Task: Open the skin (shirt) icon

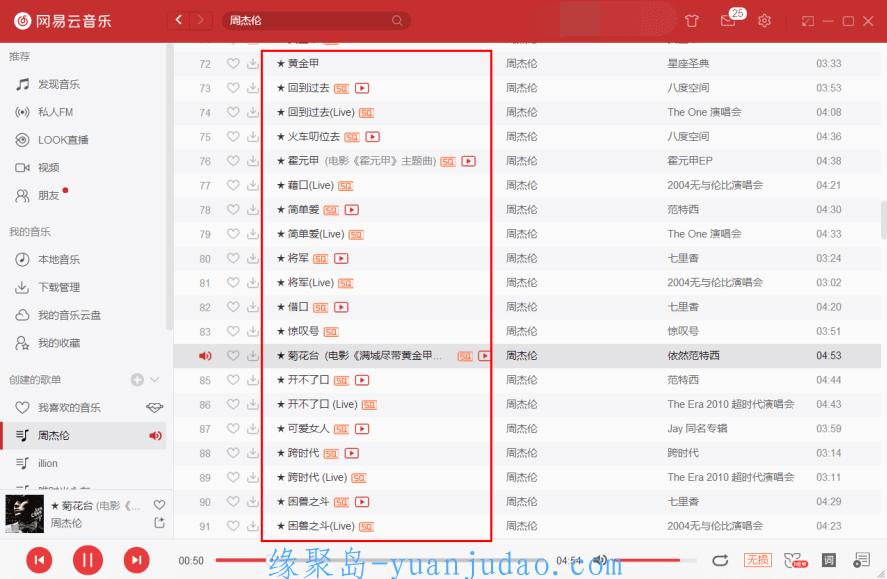Action: coord(691,21)
